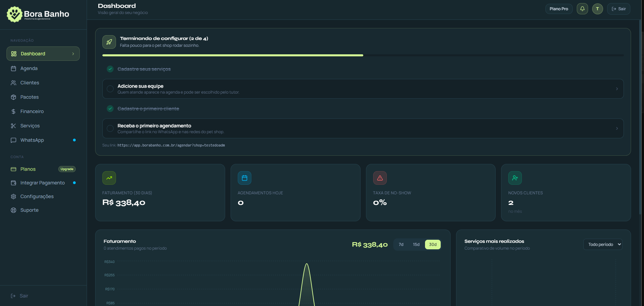Click the Dashboard item chevron arrow

pos(73,54)
